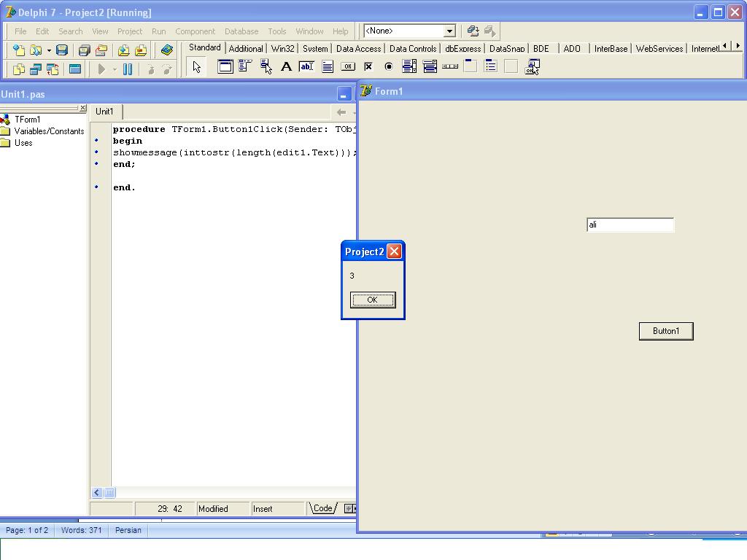Select the ListBox component icon

click(x=409, y=66)
